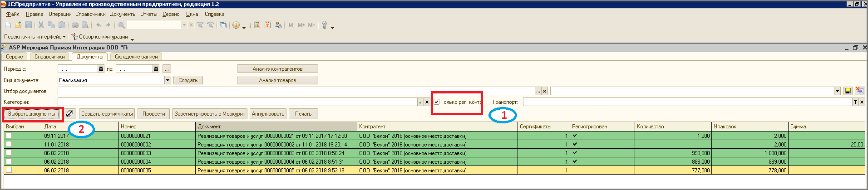Click Зарегистрировать в Меркурии button

click(x=210, y=114)
